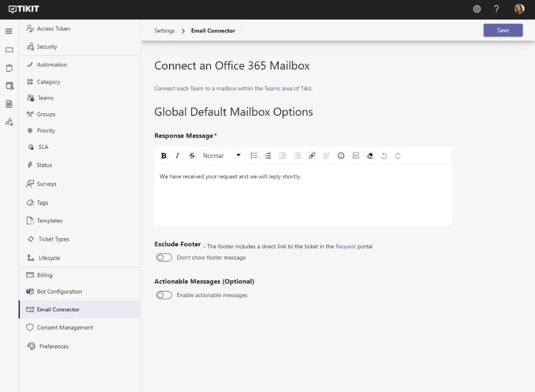Follow the Teams link in the description
The height and width of the screenshot is (392, 535).
(x=272, y=88)
